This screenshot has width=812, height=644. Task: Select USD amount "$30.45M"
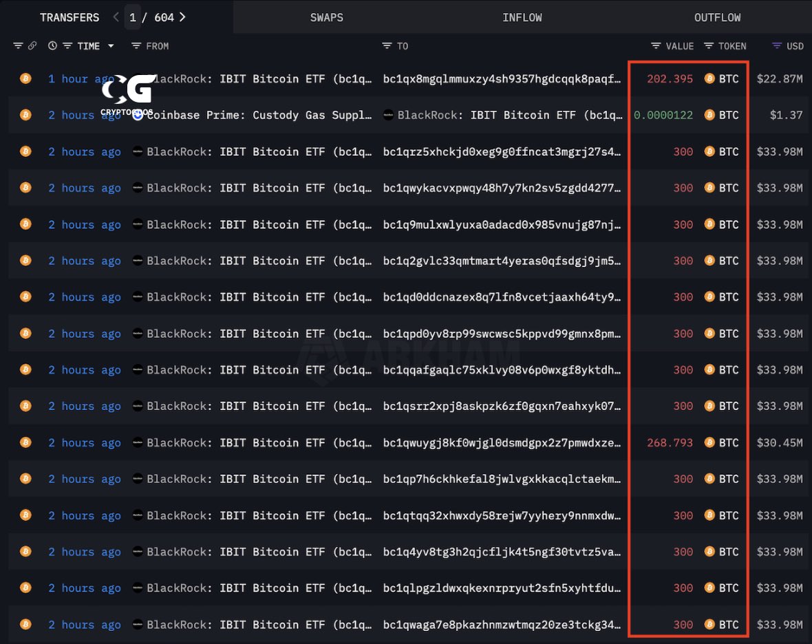[x=780, y=442]
